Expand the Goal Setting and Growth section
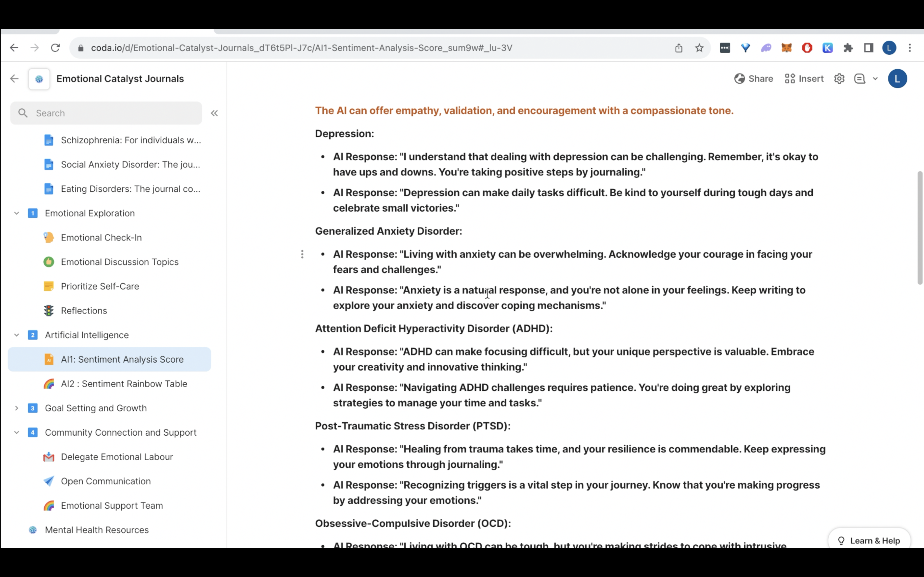Screen dimensions: 924x577 pos(16,408)
